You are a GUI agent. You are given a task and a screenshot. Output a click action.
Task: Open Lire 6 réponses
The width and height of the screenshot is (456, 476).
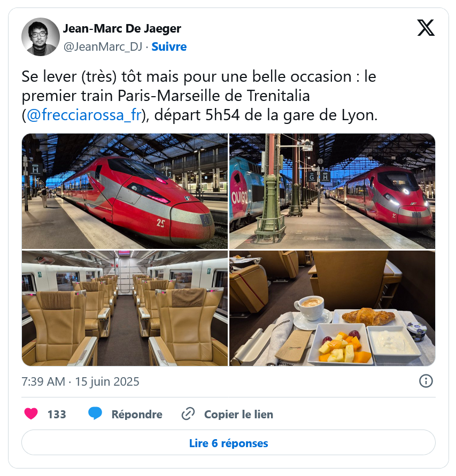228,442
